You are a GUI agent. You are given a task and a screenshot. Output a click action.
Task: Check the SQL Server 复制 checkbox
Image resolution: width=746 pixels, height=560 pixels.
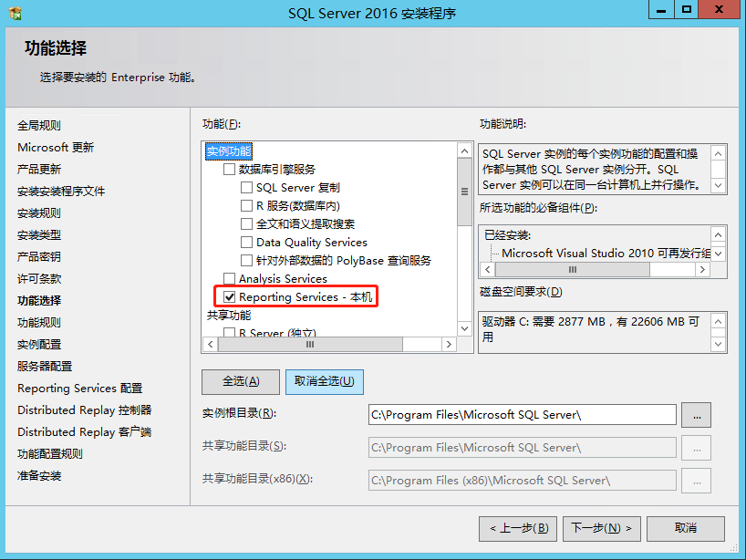click(x=246, y=188)
